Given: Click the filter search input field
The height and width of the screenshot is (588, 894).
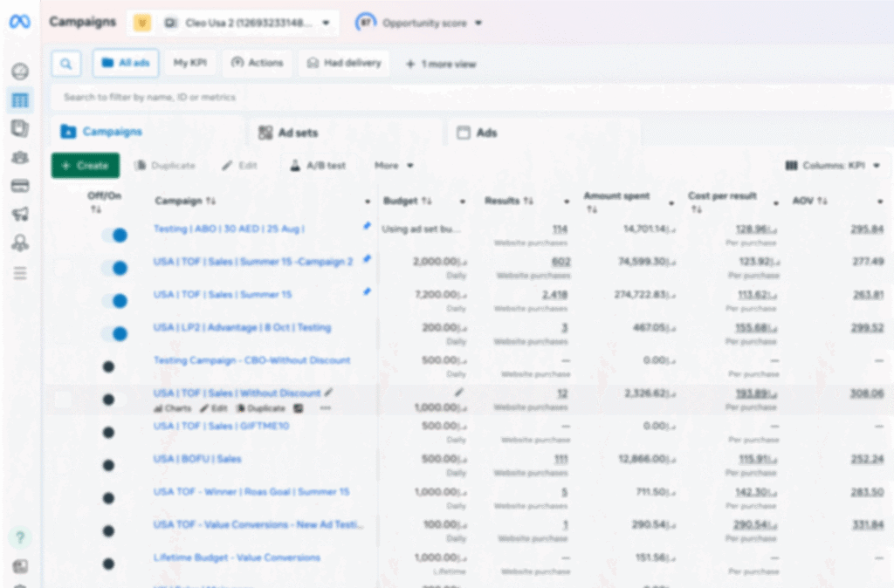Looking at the screenshot, I should (x=349, y=97).
